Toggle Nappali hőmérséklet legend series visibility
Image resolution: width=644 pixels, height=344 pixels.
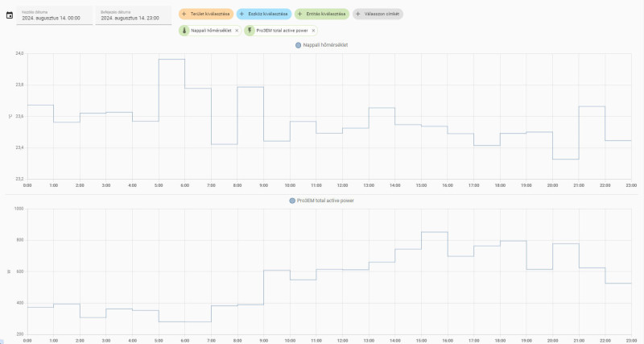(x=321, y=45)
